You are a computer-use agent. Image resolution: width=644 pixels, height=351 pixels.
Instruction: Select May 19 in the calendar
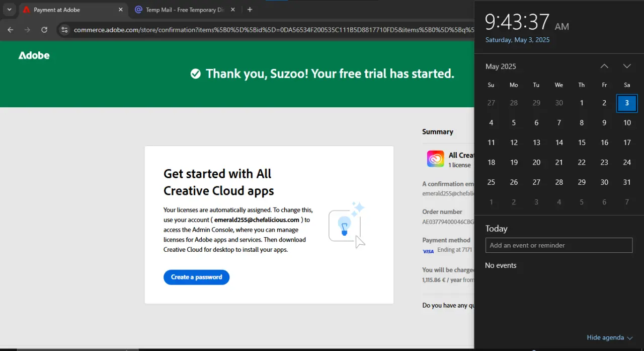(514, 162)
